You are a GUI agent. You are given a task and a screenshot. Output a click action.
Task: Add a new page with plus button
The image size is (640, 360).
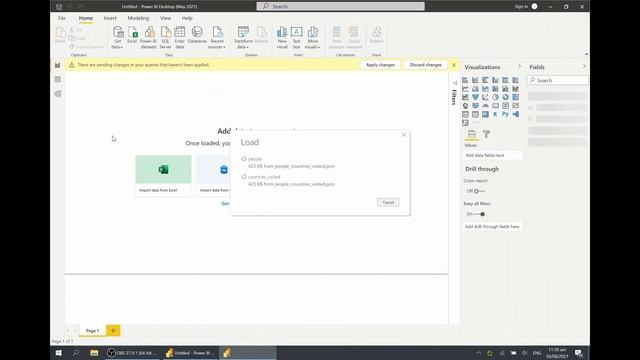tap(113, 331)
